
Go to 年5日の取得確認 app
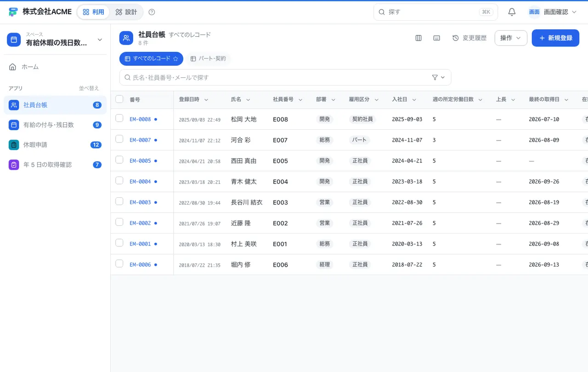coord(55,165)
